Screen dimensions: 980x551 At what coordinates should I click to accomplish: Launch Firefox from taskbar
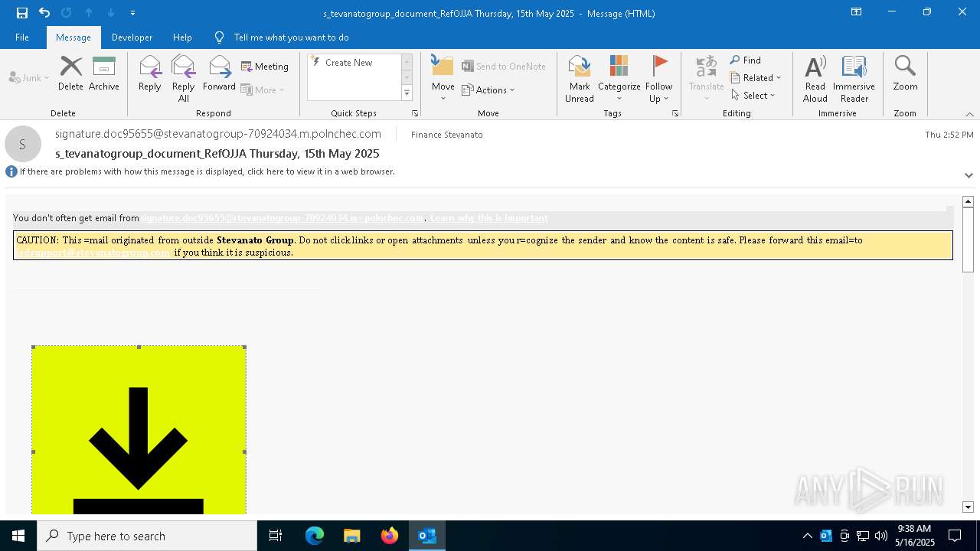[x=390, y=536]
